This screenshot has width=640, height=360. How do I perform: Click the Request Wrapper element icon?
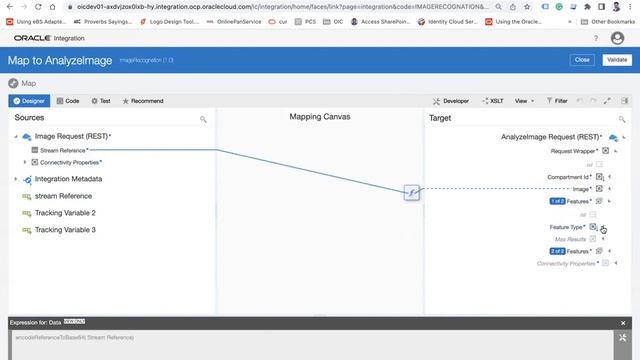pyautogui.click(x=606, y=151)
